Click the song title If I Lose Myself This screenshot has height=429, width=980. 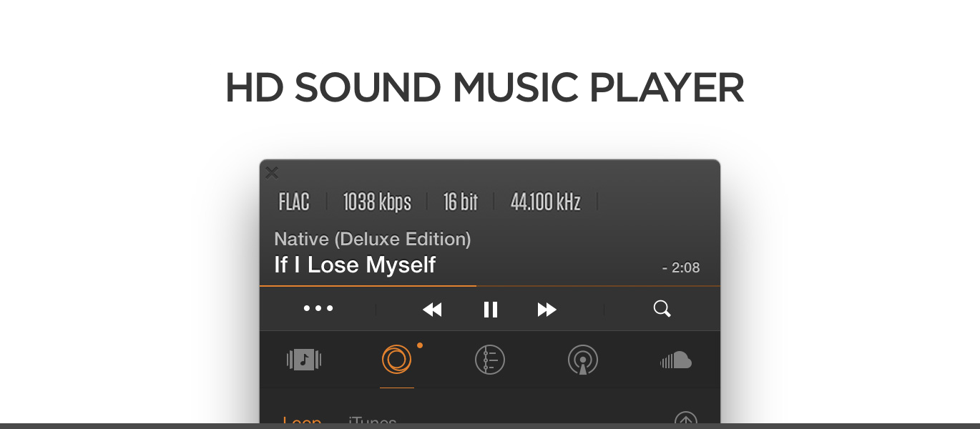(x=355, y=265)
